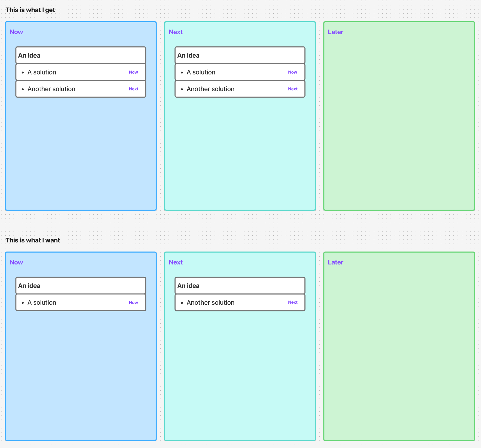Select the 'Now' column title in the bottom board

(x=16, y=262)
